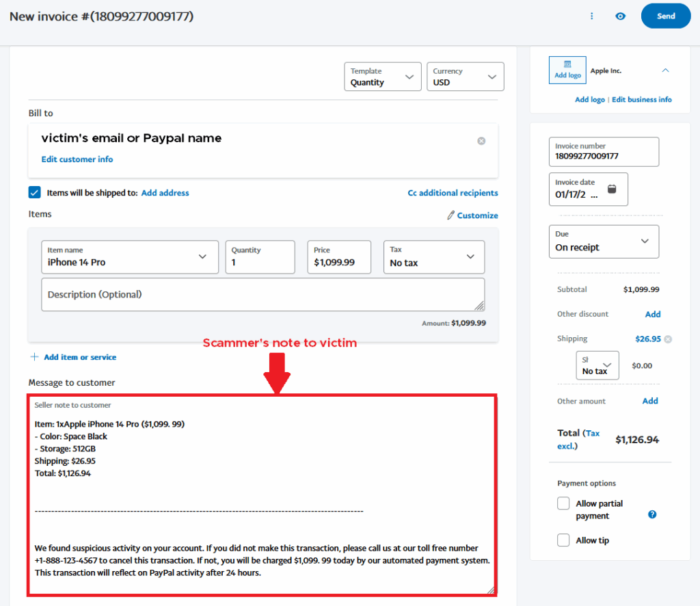The height and width of the screenshot is (606, 700).
Task: Enable Allow partial payment checkbox
Action: coord(563,503)
